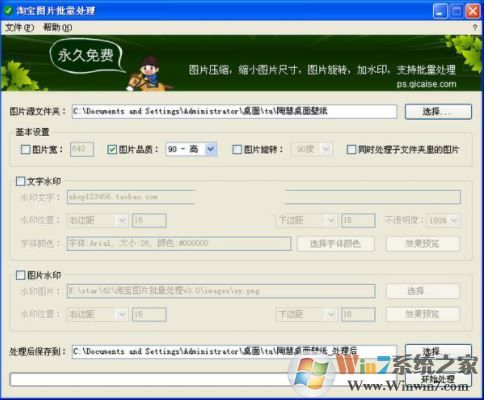Click right margin value field in 图片水印 section
This screenshot has height=400, width=485.
coord(149,314)
